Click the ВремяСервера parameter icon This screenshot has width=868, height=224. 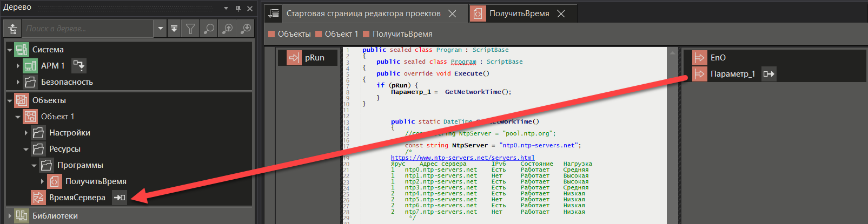(38, 198)
